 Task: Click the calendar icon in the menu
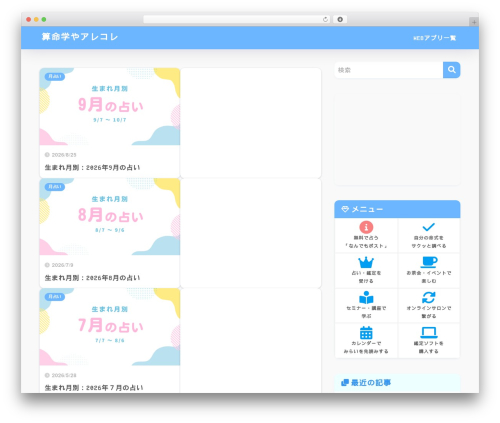point(366,333)
